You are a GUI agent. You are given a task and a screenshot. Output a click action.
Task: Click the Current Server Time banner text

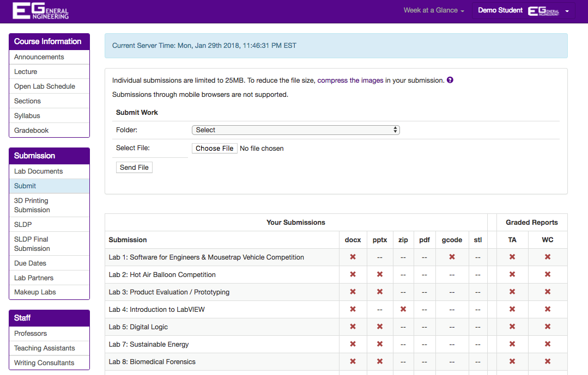click(x=204, y=46)
